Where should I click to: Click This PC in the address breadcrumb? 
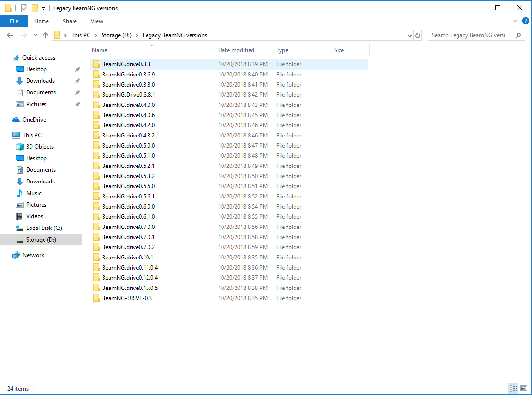(81, 35)
